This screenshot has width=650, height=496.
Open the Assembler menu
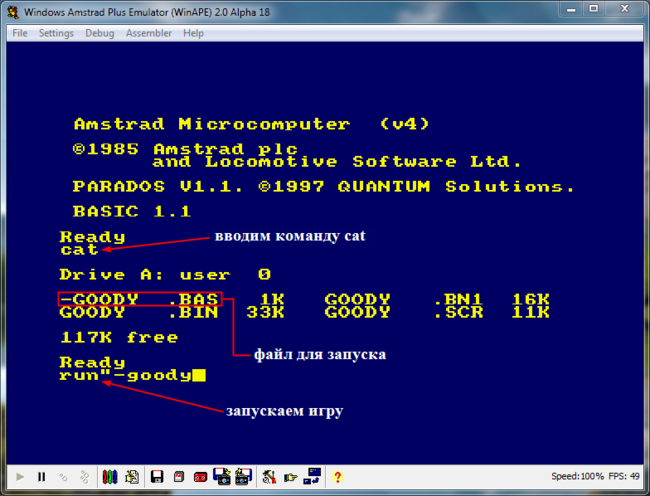[x=148, y=33]
